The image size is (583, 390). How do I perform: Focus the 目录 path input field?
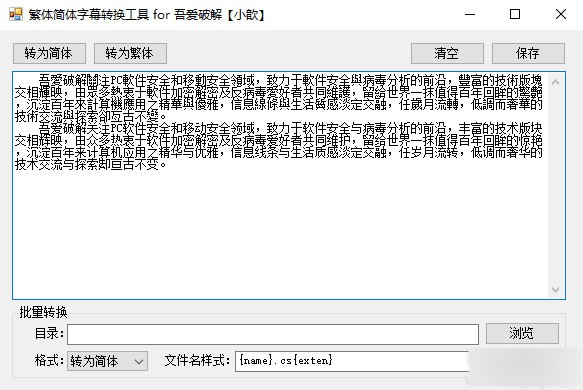click(273, 334)
